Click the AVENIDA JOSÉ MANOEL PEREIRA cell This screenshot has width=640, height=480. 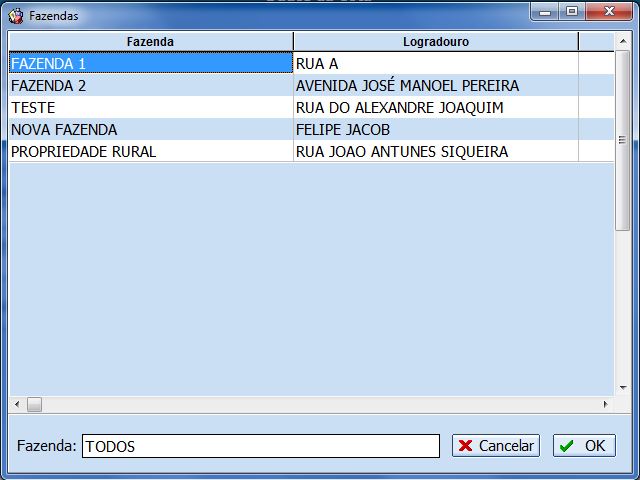[x=435, y=86]
